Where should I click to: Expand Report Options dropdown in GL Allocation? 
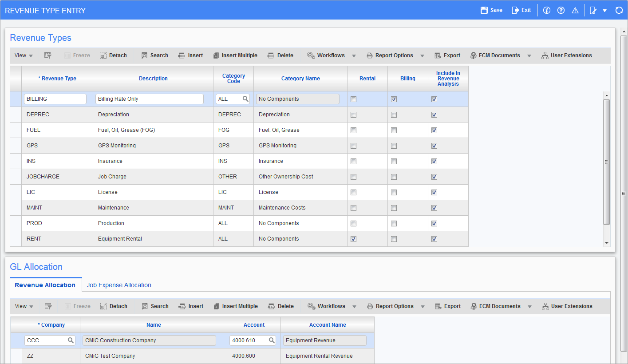423,307
